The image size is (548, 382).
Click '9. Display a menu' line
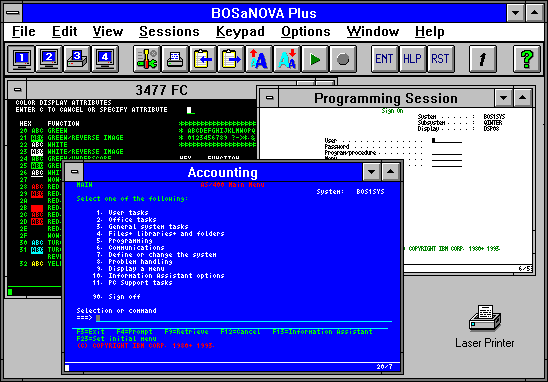tap(130, 268)
